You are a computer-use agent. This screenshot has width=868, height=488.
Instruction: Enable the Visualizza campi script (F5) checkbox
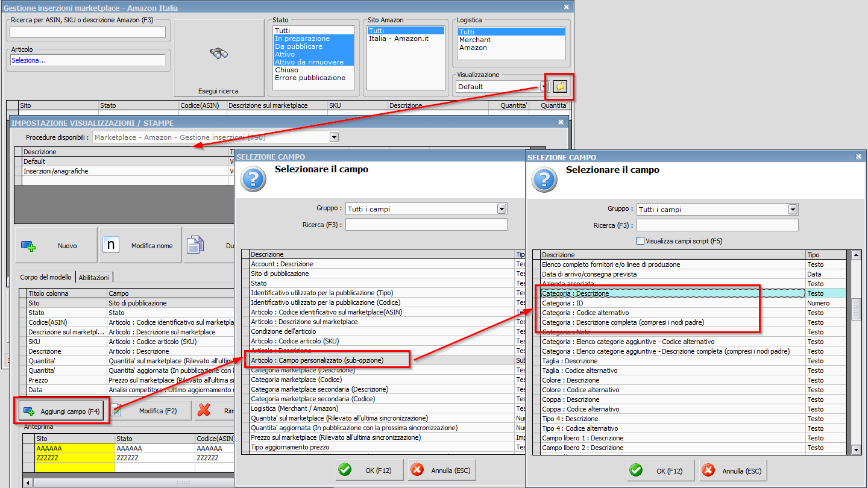641,241
